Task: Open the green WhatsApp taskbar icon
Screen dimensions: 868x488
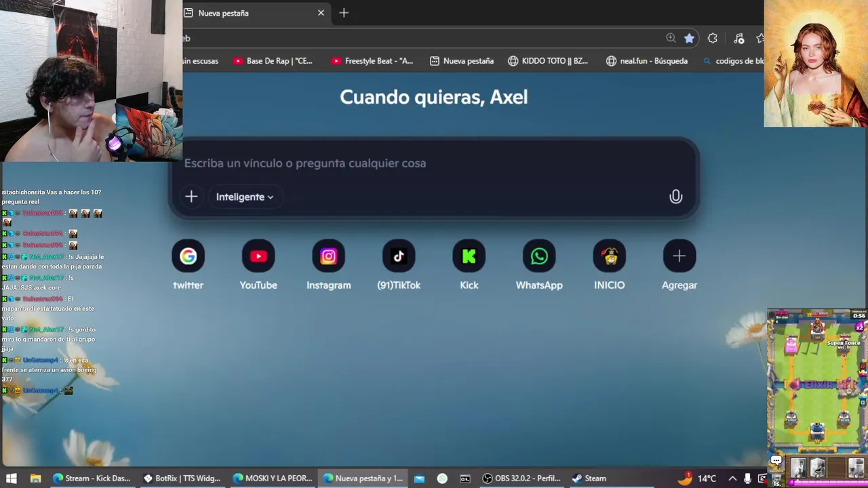Action: point(442,479)
